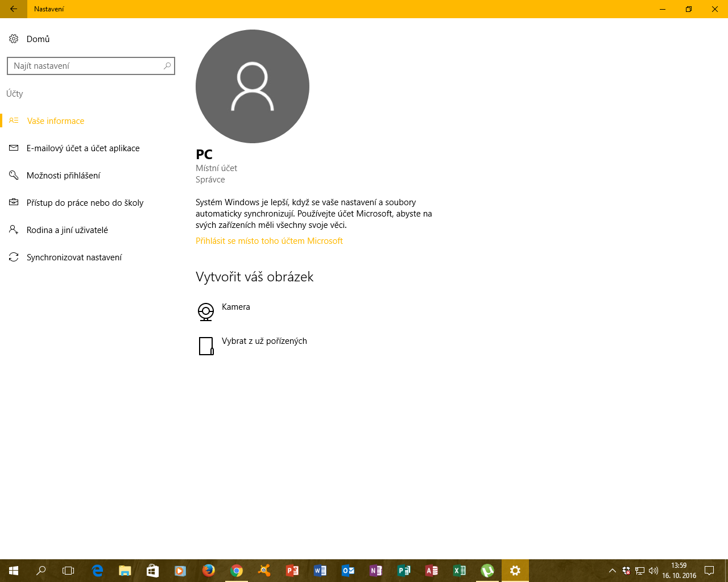Launch Outlook from taskbar
This screenshot has height=582, width=728.
tap(348, 571)
